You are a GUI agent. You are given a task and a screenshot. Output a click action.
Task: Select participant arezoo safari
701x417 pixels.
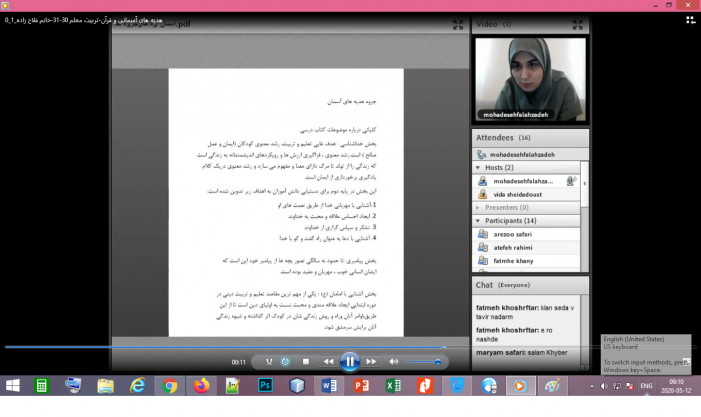point(526,234)
